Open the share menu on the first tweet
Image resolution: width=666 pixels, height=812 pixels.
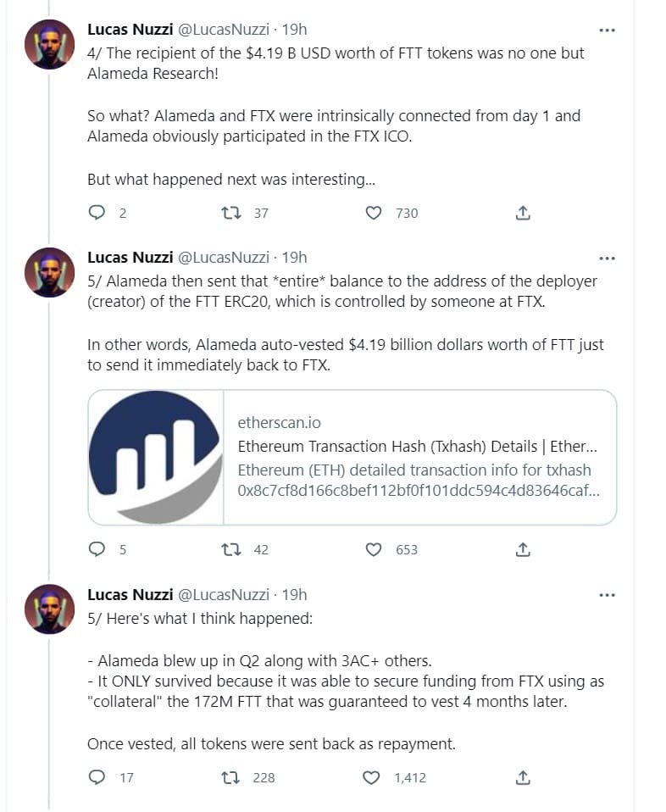point(523,213)
